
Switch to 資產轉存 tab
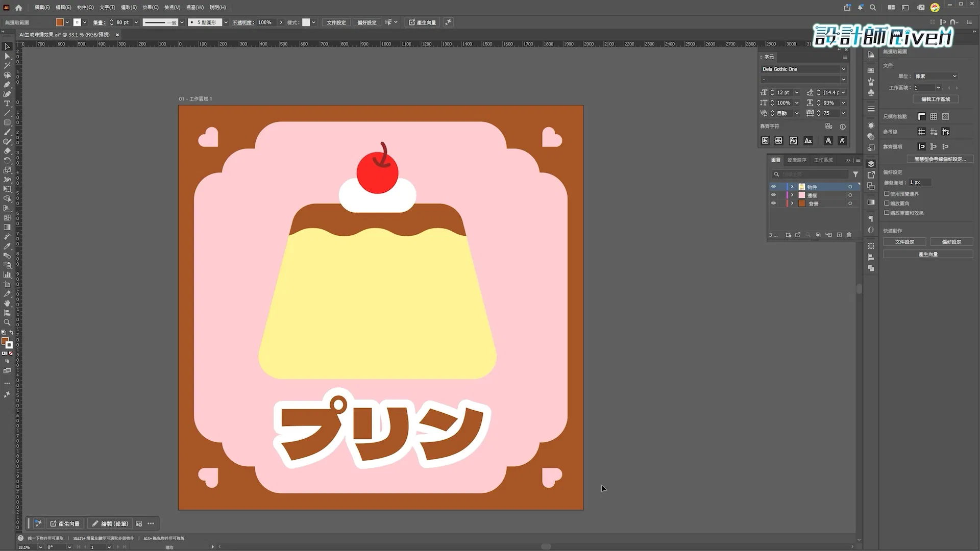click(797, 160)
